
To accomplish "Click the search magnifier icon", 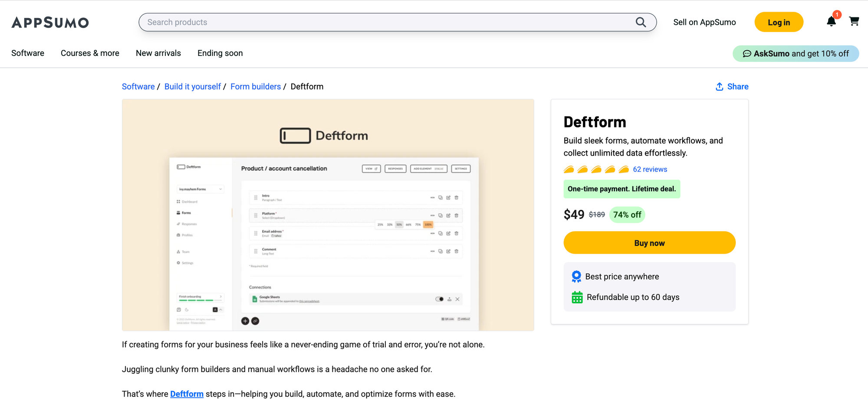I will click(x=641, y=22).
